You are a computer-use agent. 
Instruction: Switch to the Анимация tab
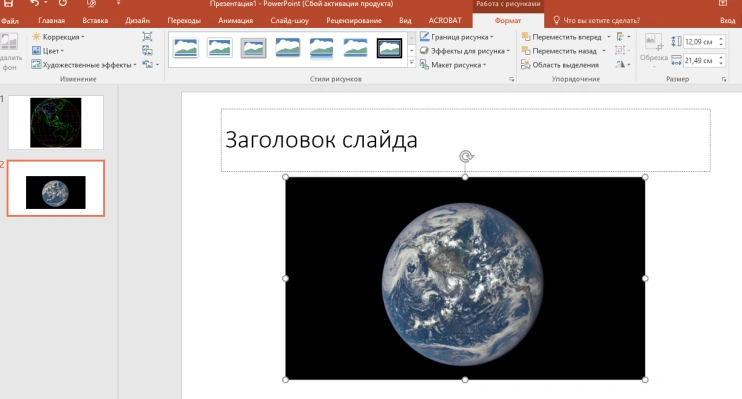tap(235, 20)
